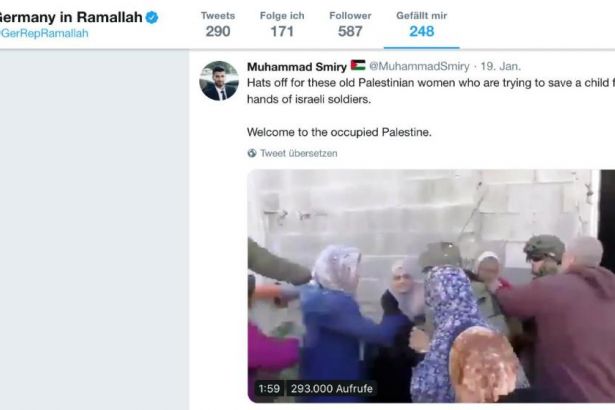The image size is (615, 410).
Task: Select the Follower tab showing 587
Action: 350,24
